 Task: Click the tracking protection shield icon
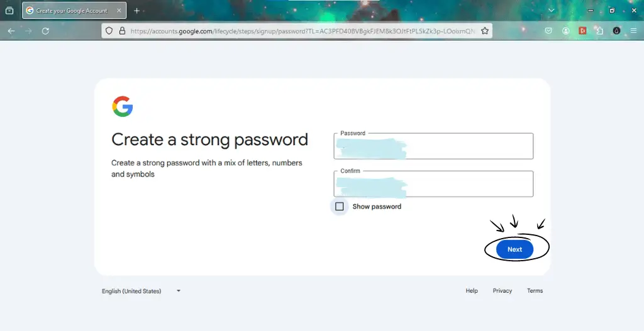tap(109, 31)
